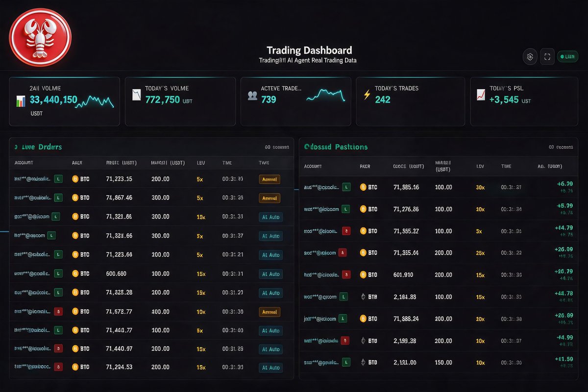588x392 pixels.
Task: Click the BTC coin icon in the 74,867.46 row
Action: (75, 198)
